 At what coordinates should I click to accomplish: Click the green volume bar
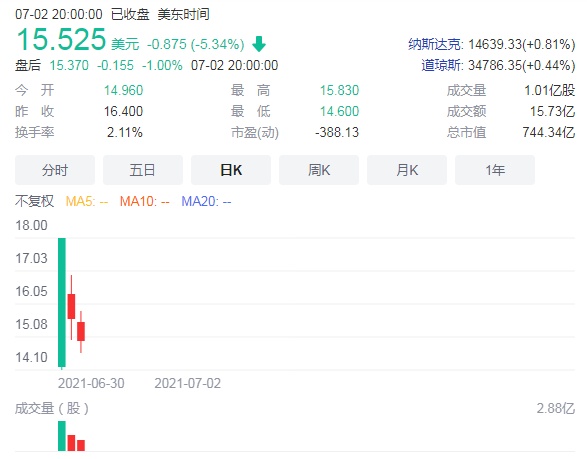[62, 436]
